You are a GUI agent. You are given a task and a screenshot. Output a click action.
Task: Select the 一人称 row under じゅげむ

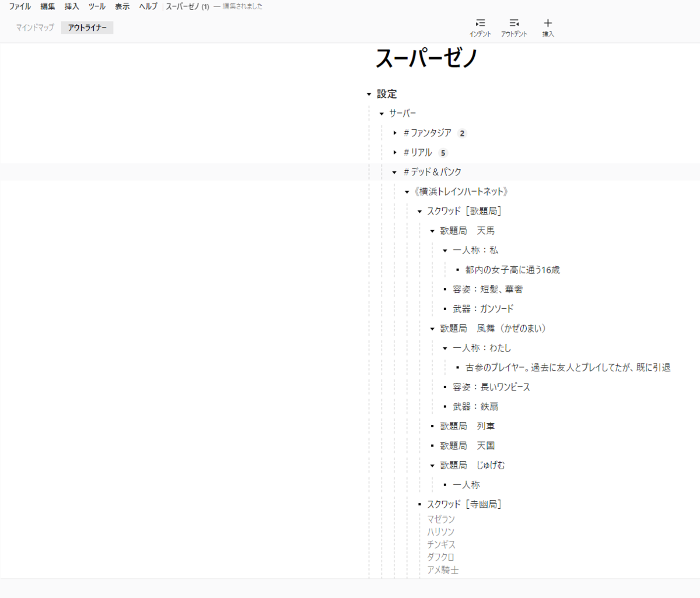click(466, 485)
